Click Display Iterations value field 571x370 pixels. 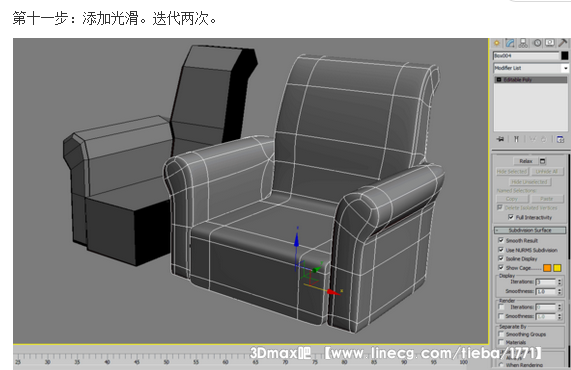(546, 282)
